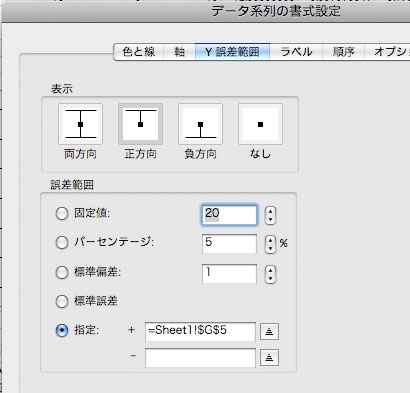Image resolution: width=410 pixels, height=393 pixels.
Task: Switch to the 軸 tab
Action: pos(179,52)
